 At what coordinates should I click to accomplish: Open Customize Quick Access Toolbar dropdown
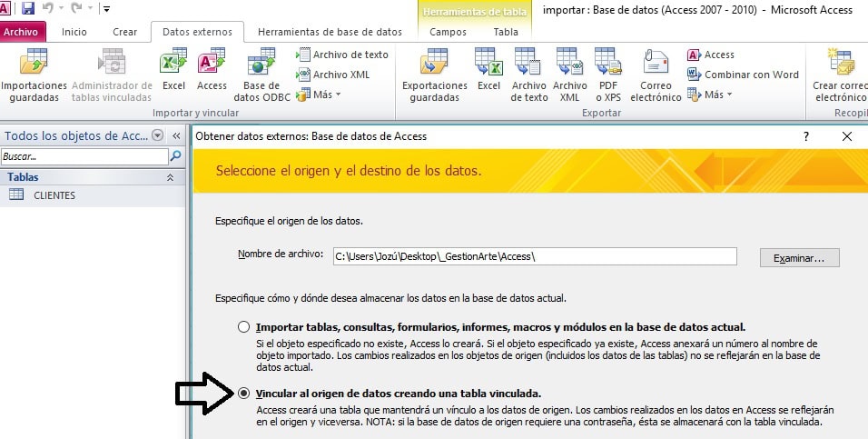(x=106, y=9)
